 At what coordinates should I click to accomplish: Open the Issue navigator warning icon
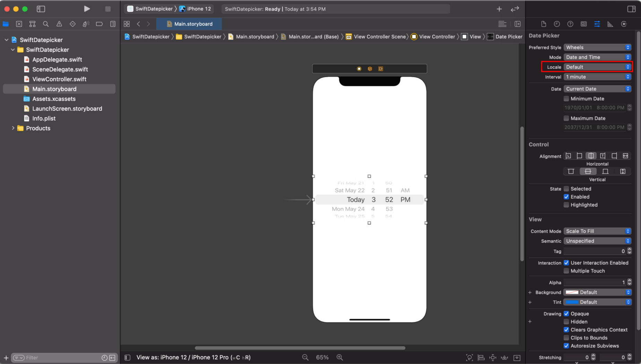(59, 24)
